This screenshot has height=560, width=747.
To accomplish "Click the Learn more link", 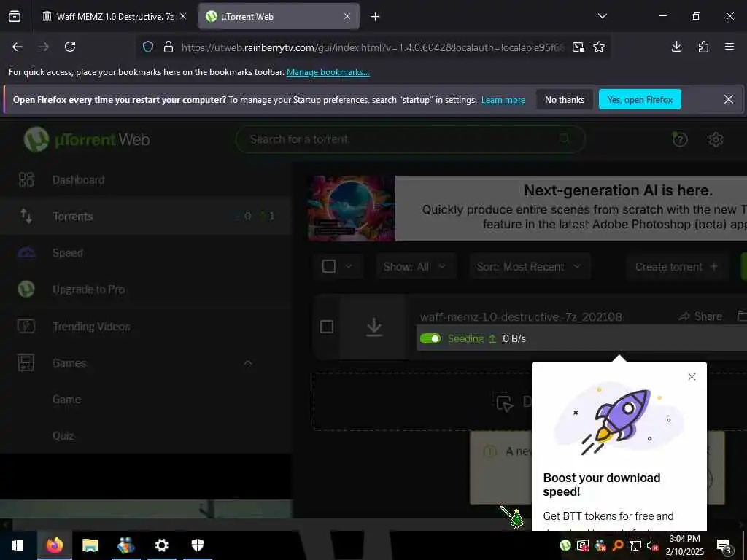I will [503, 100].
